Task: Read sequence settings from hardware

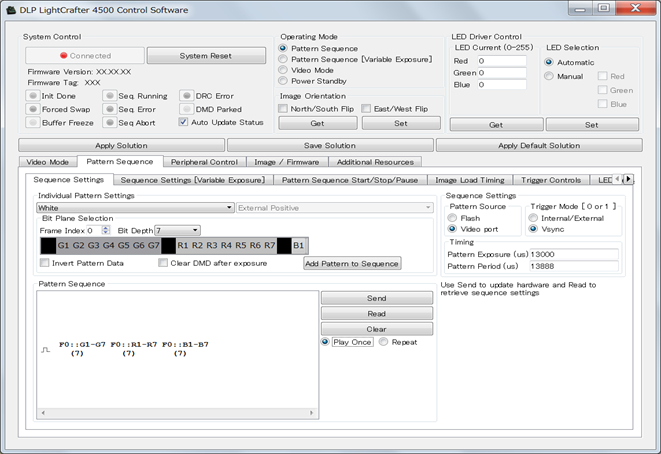Action: [377, 314]
